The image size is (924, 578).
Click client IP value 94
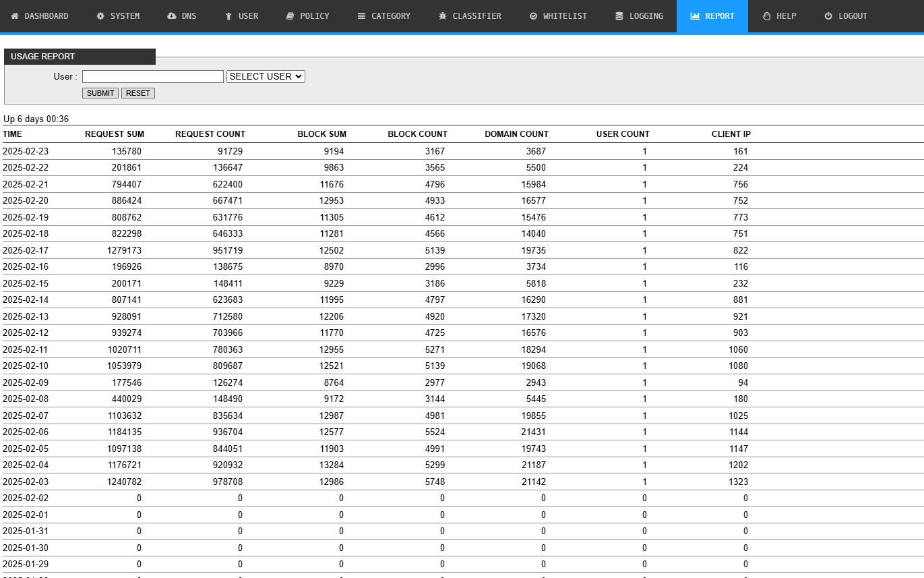click(x=743, y=382)
